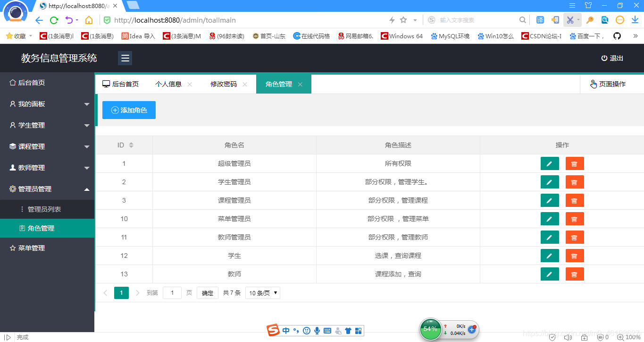Viewport: 644px width, 342px height.
Task: Click the browser search text box
Action: tap(477, 20)
